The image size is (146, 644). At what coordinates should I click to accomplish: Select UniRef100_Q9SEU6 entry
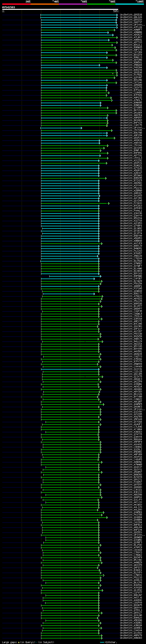(131, 72)
